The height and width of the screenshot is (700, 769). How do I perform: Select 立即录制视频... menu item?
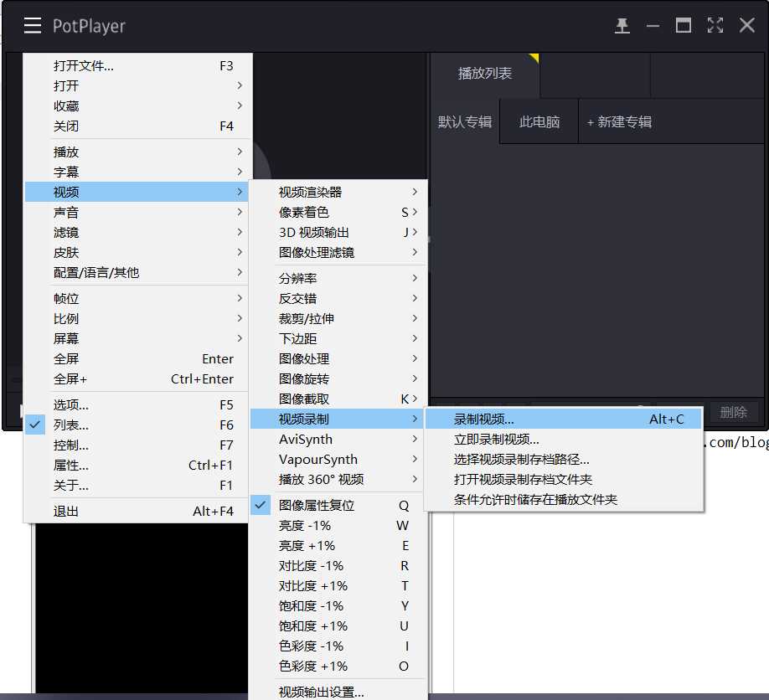pyautogui.click(x=564, y=440)
